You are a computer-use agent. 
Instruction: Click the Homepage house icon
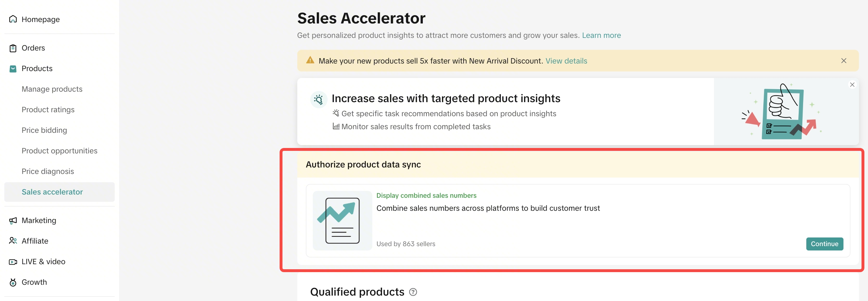[x=13, y=19]
